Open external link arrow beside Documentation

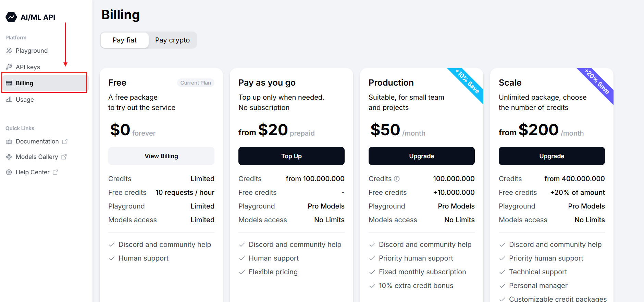pyautogui.click(x=65, y=141)
